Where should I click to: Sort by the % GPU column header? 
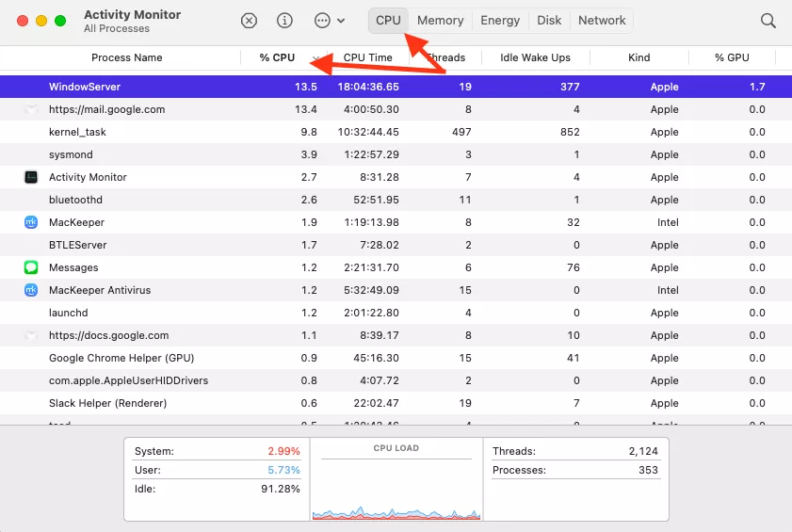(x=732, y=57)
